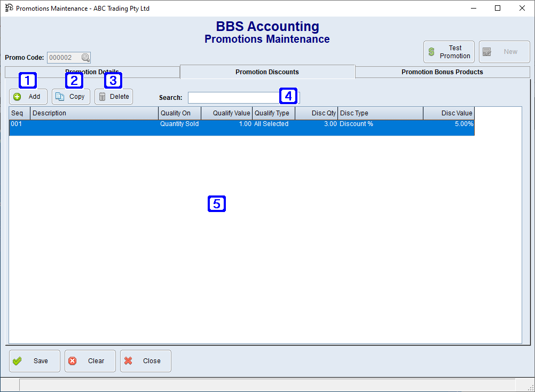Open the Promotion Bonus Products tab
535x392 pixels.
(442, 72)
